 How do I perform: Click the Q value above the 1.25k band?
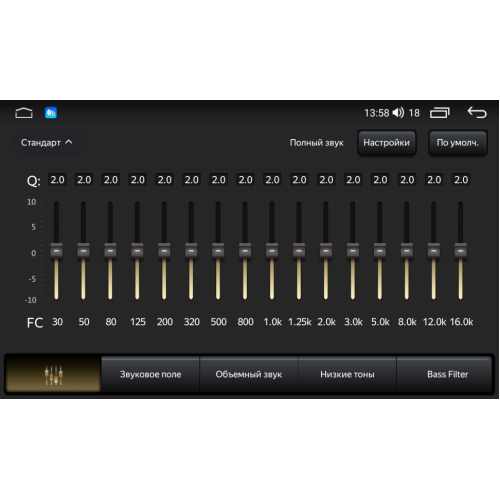pos(299,180)
